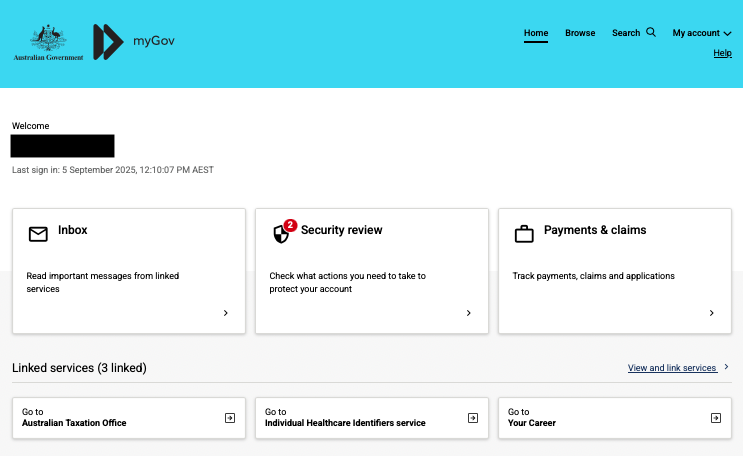Open the Inbox card chevron
The height and width of the screenshot is (456, 743).
226,313
